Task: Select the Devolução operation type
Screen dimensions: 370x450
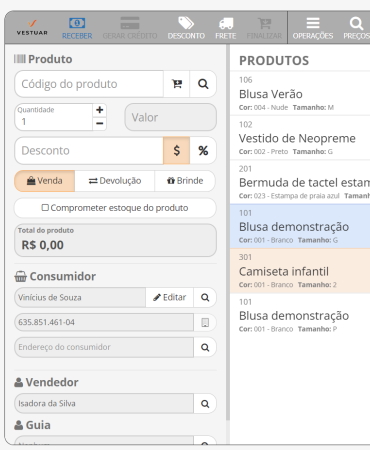Action: pyautogui.click(x=115, y=181)
